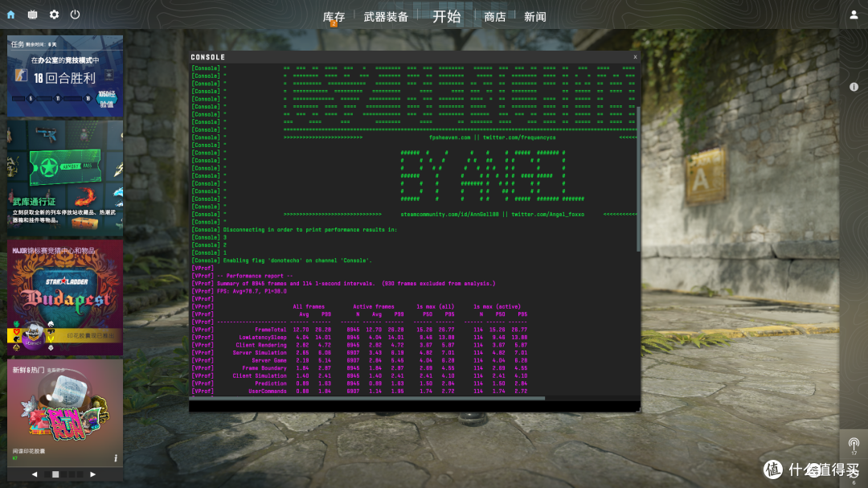This screenshot has height=488, width=868.
Task: Click the FrameTotal row label
Action: (271, 330)
